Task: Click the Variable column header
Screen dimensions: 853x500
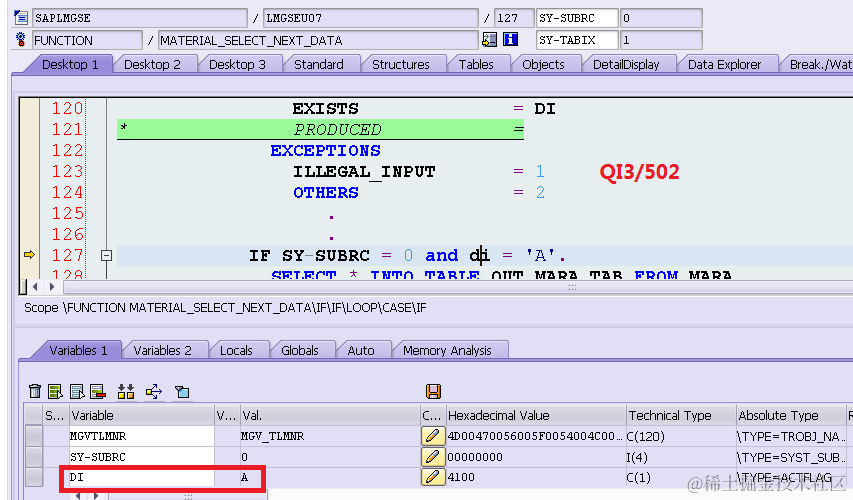Action: click(142, 416)
